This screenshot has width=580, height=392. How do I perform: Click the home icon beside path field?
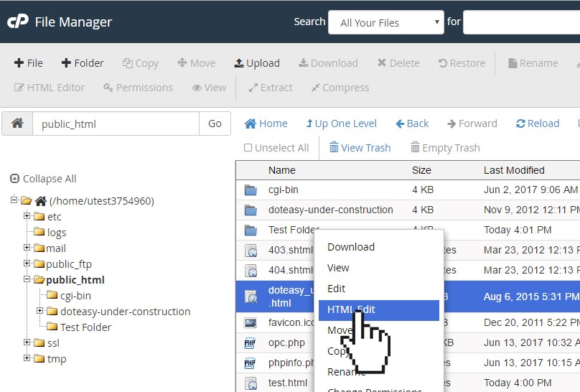click(x=17, y=123)
